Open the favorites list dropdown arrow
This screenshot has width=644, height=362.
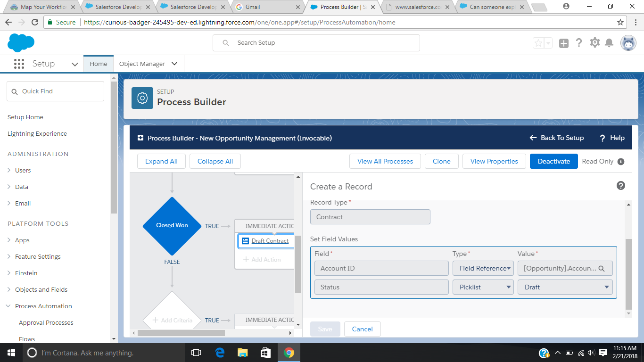[548, 43]
